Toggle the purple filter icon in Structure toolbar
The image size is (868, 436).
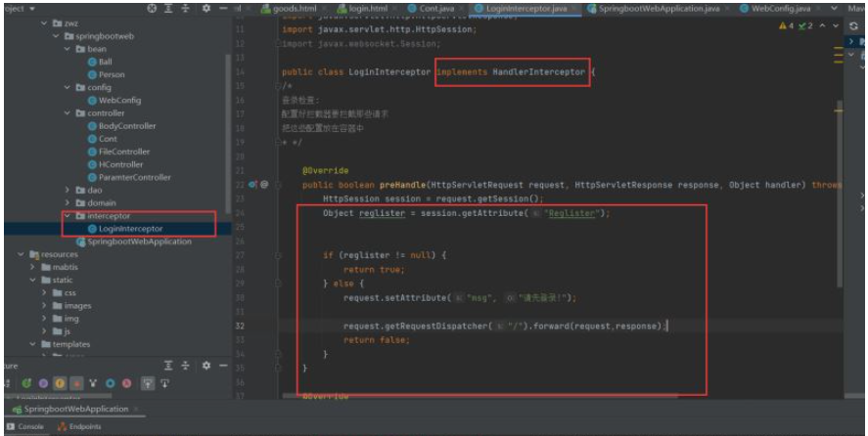(43, 383)
